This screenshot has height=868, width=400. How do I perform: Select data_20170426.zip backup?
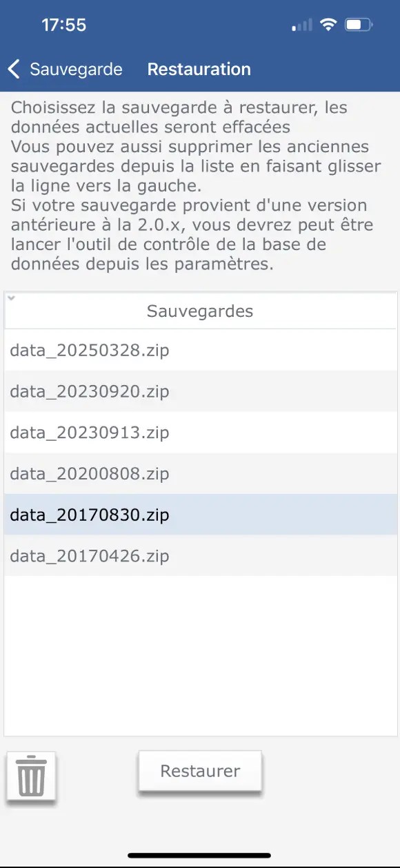coord(200,556)
